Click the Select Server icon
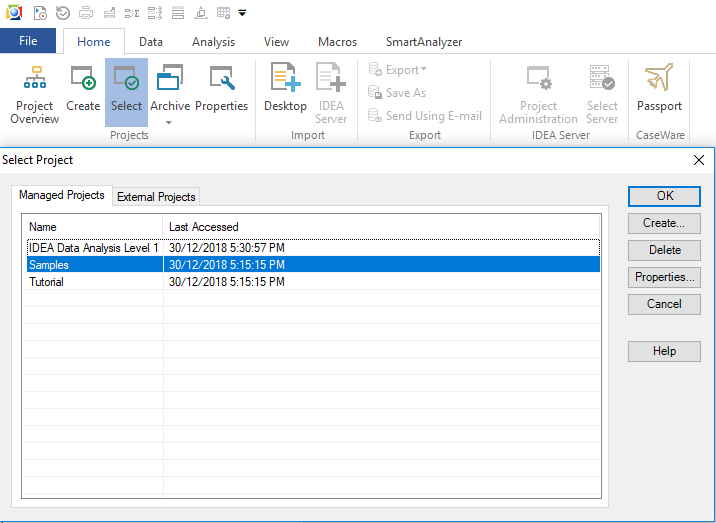 pos(602,93)
